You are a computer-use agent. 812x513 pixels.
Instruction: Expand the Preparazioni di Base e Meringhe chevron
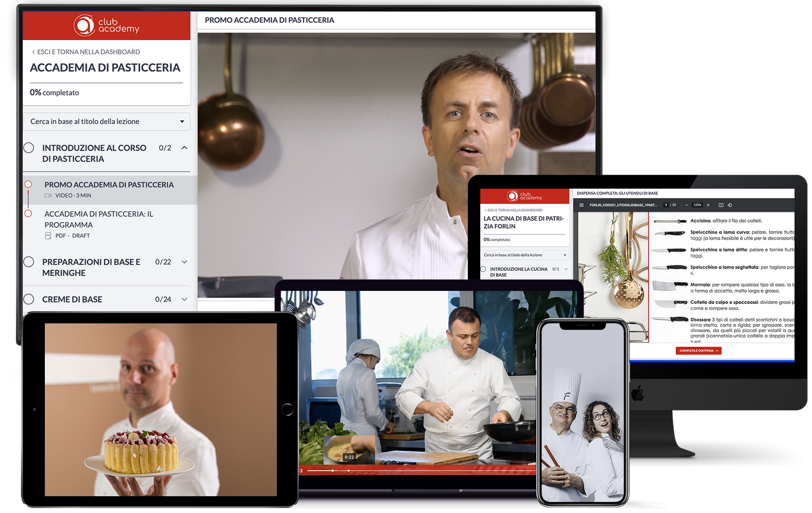click(x=184, y=262)
